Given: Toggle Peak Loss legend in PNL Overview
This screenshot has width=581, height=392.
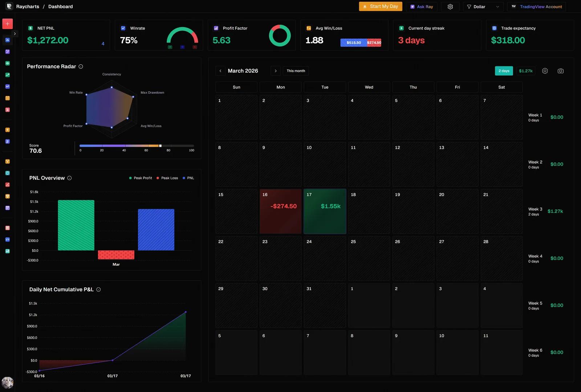Looking at the screenshot, I should 167,178.
